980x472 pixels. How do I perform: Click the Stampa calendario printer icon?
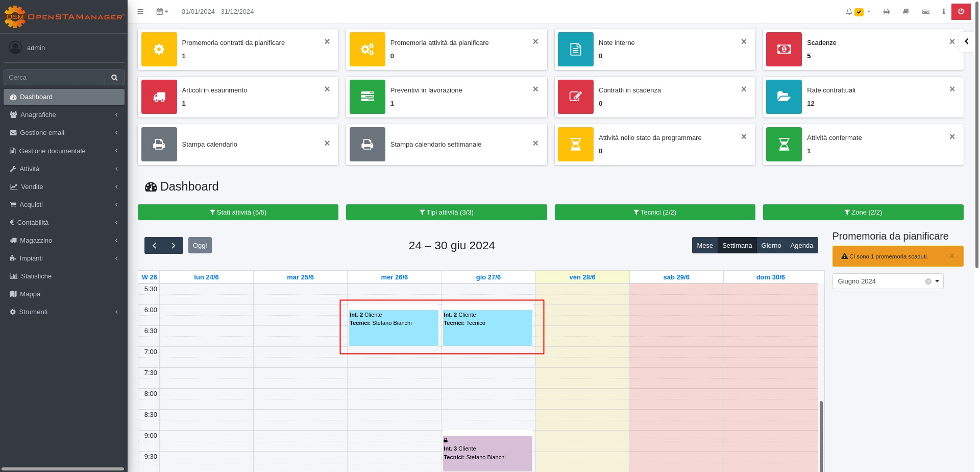(159, 144)
